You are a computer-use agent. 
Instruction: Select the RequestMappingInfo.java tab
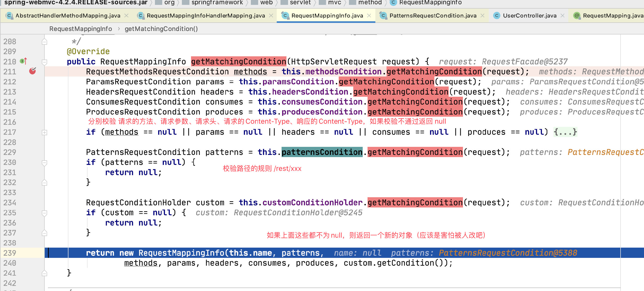pyautogui.click(x=327, y=16)
